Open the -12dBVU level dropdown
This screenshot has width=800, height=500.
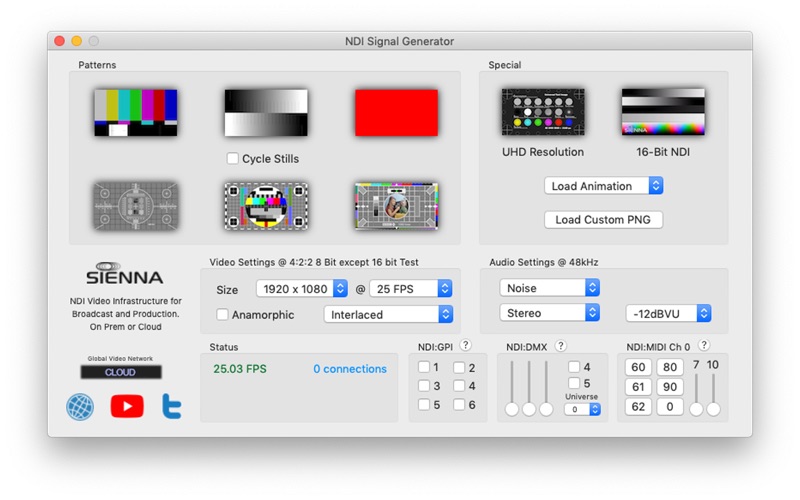(x=668, y=313)
